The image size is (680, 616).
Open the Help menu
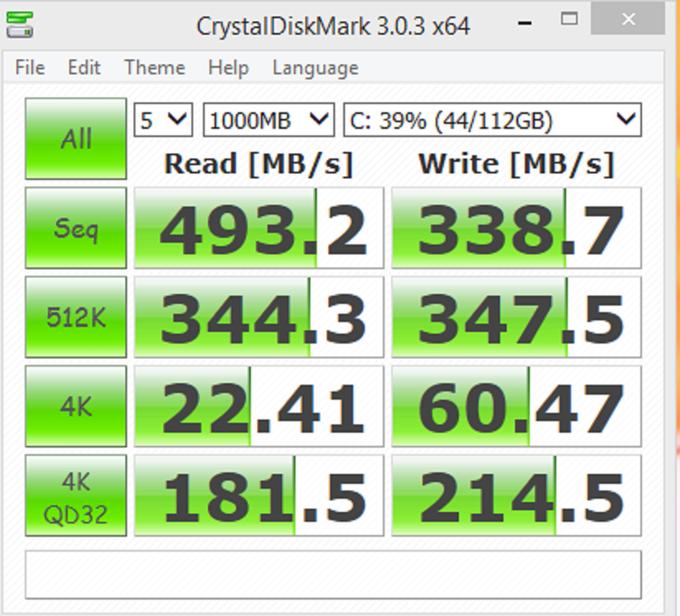tap(229, 68)
